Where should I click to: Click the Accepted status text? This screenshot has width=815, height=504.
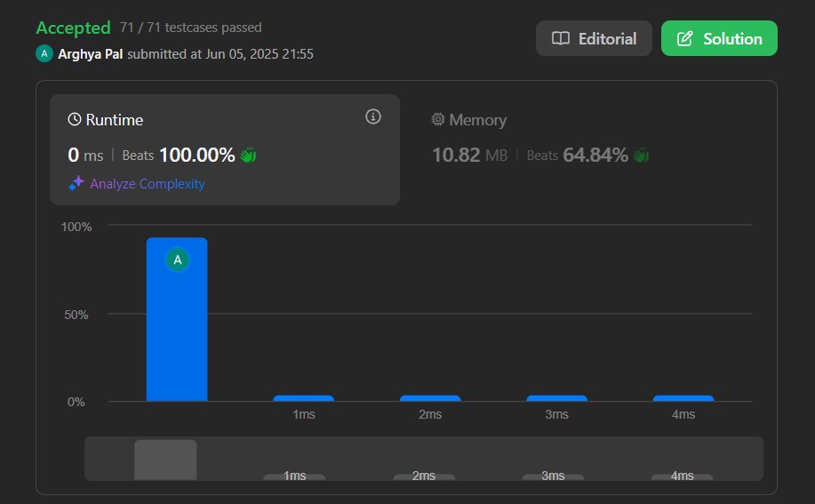[73, 28]
